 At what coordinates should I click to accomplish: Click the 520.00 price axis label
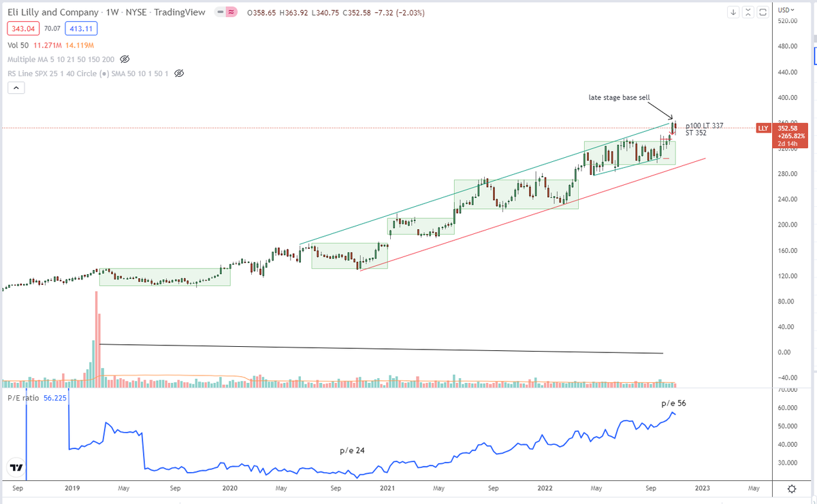point(787,21)
